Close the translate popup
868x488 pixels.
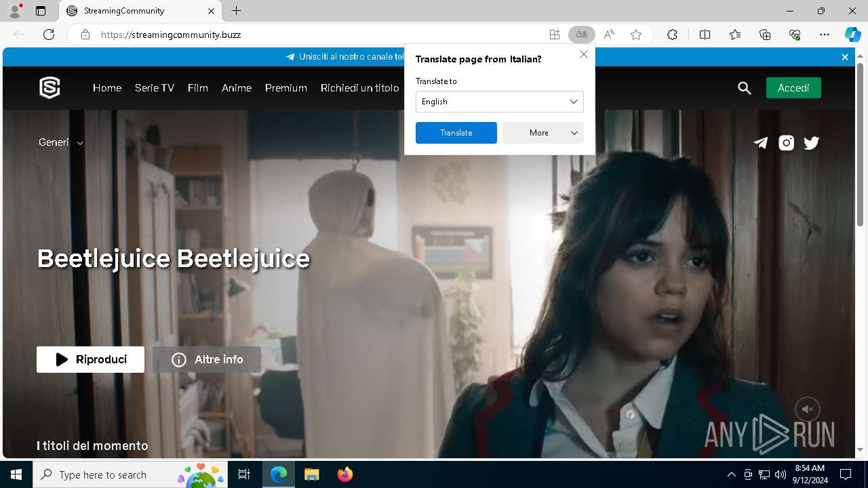583,54
